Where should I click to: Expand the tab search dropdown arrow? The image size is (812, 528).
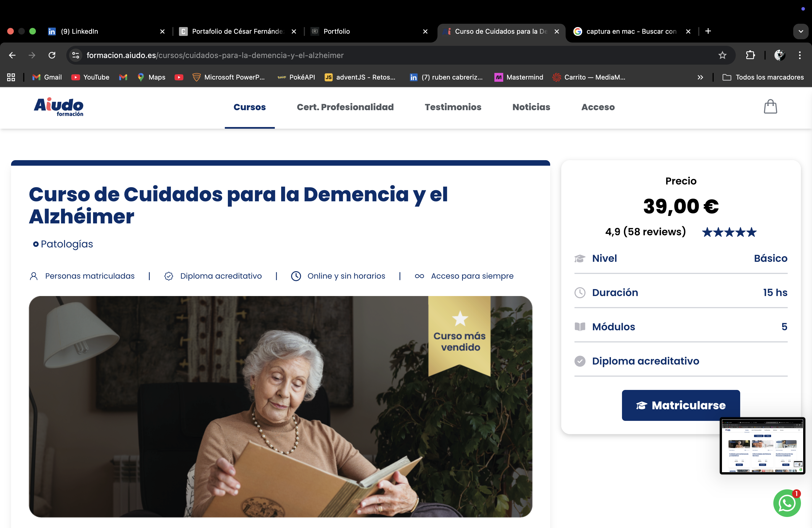[x=801, y=31]
